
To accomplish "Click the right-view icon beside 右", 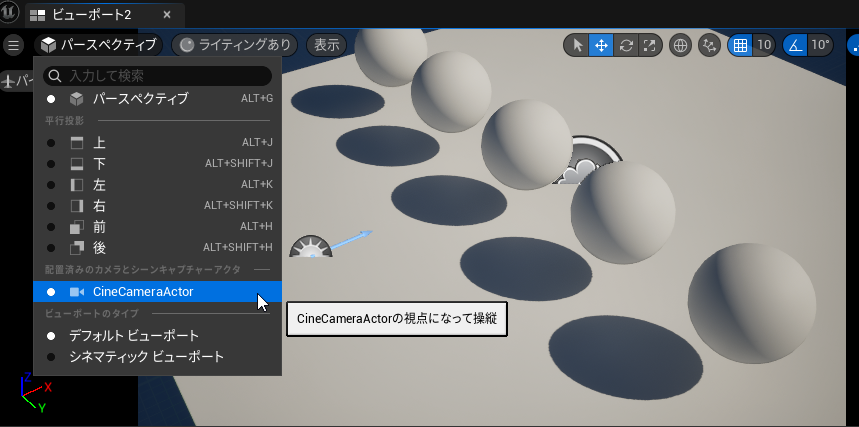I will coord(77,206).
